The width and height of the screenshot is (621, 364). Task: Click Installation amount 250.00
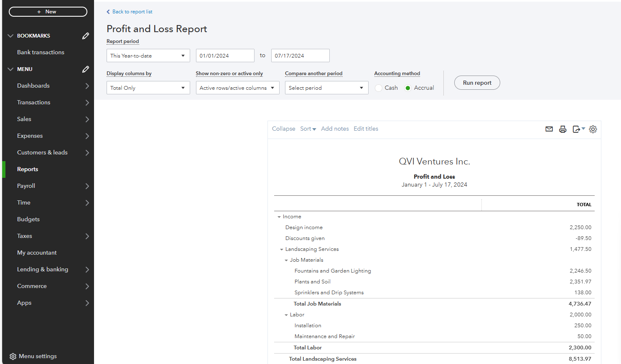[x=583, y=326]
